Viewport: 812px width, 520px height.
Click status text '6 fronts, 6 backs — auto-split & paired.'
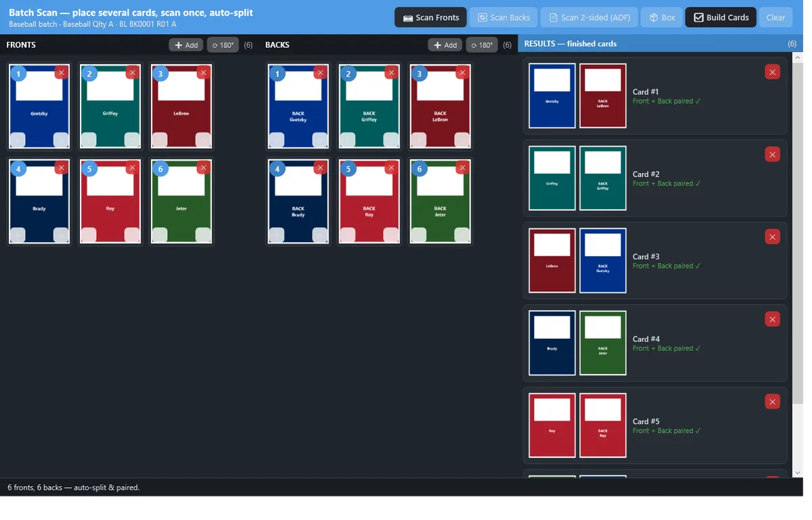[x=74, y=492]
